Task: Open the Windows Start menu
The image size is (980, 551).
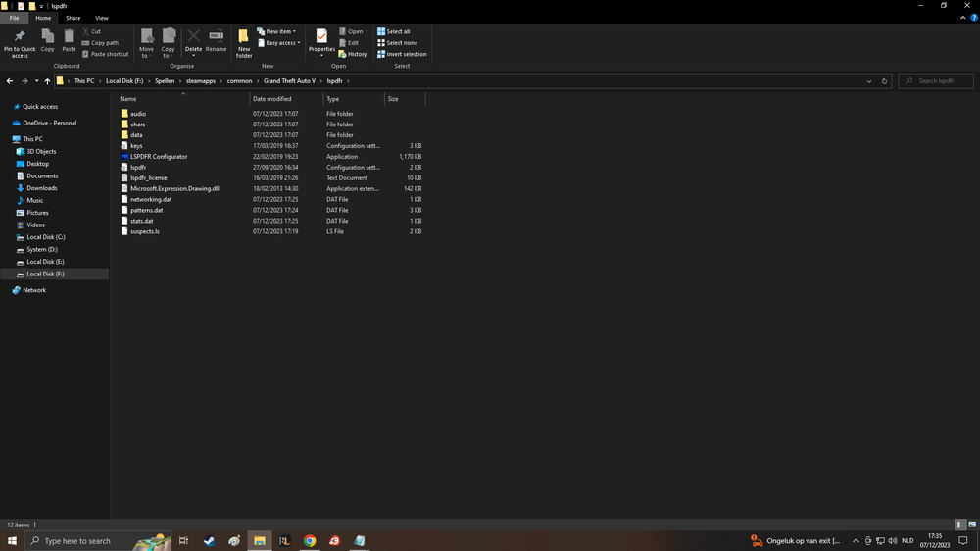Action: [x=12, y=541]
